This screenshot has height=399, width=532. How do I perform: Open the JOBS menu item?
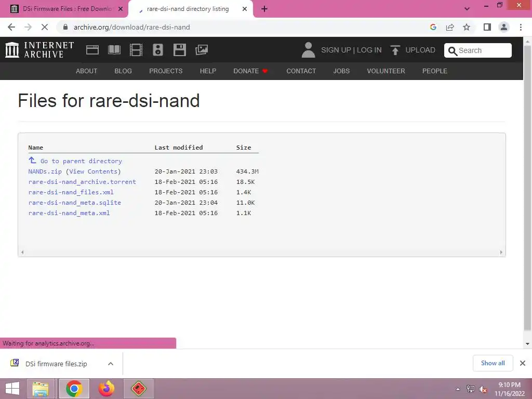click(x=341, y=71)
